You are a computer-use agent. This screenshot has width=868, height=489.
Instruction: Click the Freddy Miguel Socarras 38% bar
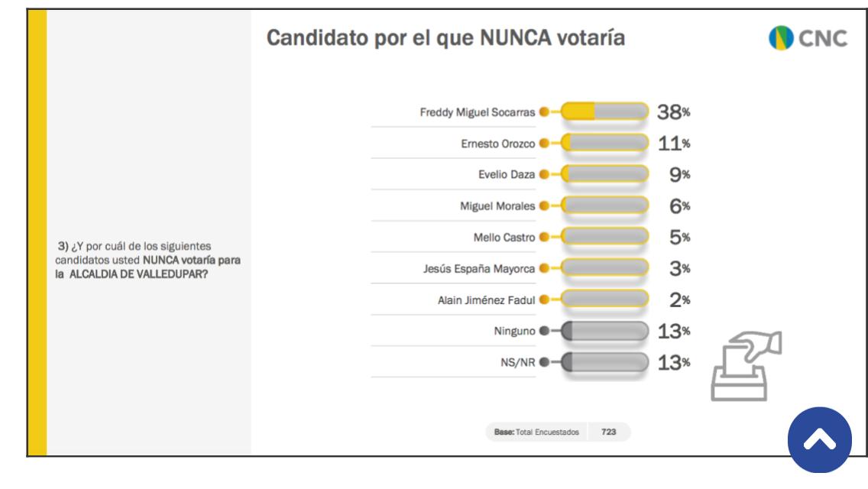pyautogui.click(x=604, y=112)
